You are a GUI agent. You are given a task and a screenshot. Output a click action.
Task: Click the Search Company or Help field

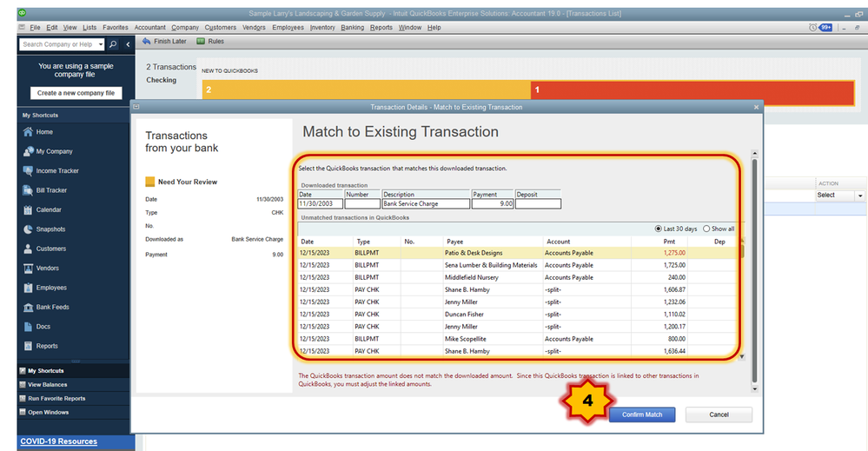(58, 44)
